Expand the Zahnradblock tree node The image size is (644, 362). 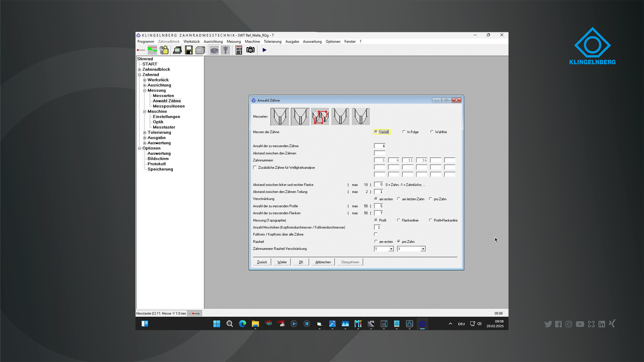pos(140,70)
